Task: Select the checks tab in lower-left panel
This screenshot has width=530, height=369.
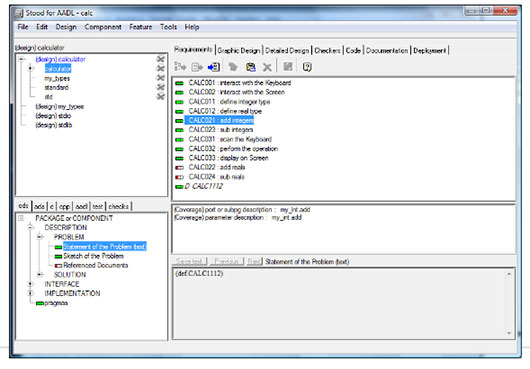Action: click(x=118, y=206)
